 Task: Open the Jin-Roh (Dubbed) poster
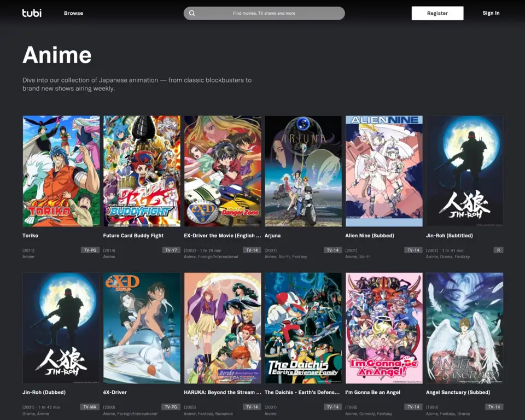(61, 328)
